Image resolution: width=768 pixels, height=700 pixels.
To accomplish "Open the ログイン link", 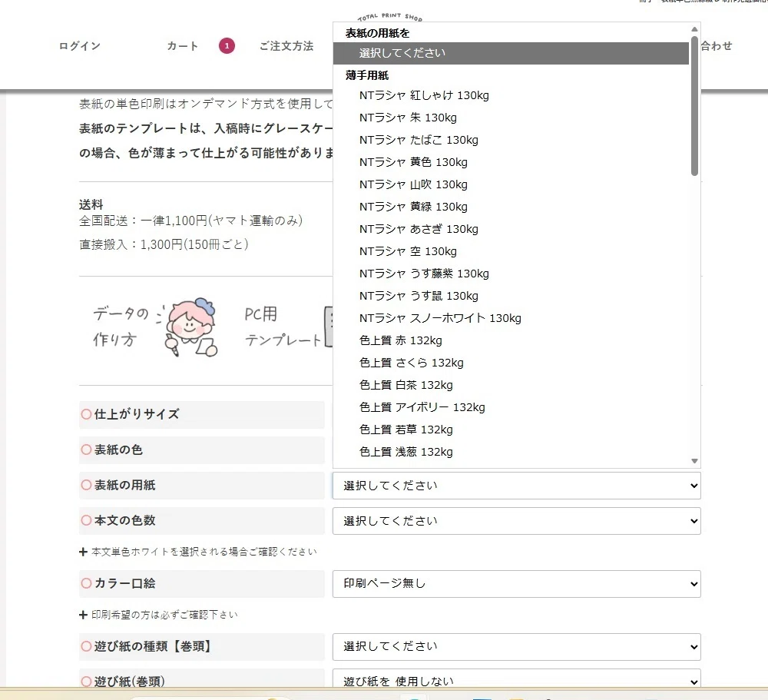I will pos(79,46).
